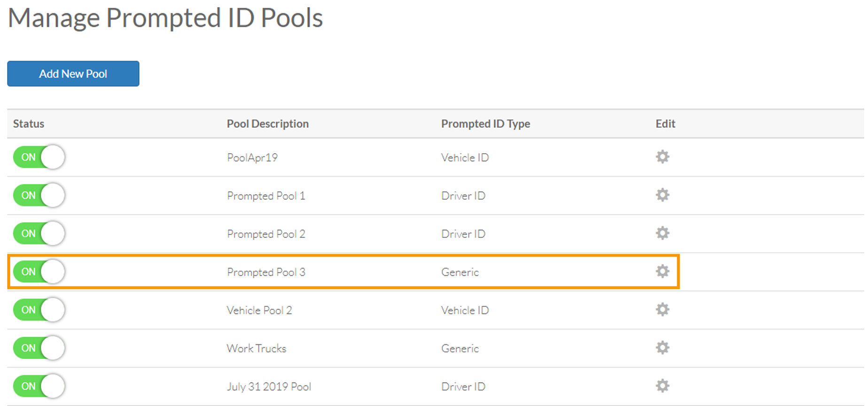Click the Status column header

(28, 124)
